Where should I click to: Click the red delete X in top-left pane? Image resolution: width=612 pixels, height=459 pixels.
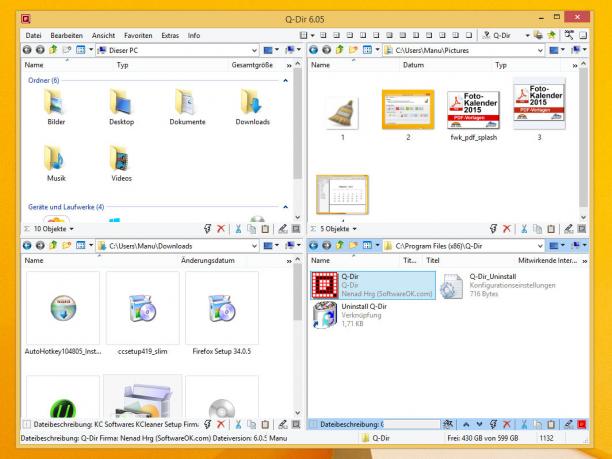click(x=221, y=229)
